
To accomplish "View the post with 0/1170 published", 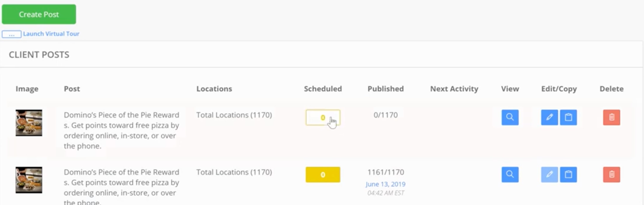I will point(510,117).
